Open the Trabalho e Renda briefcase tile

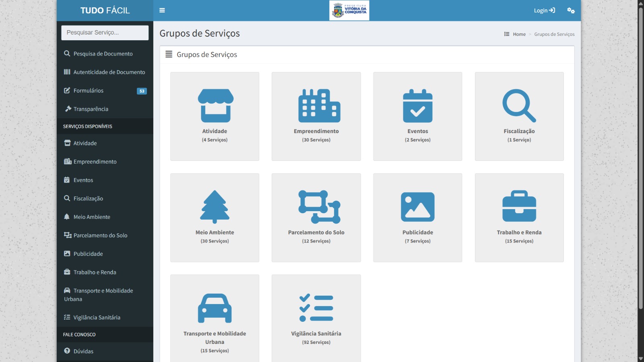tap(519, 207)
